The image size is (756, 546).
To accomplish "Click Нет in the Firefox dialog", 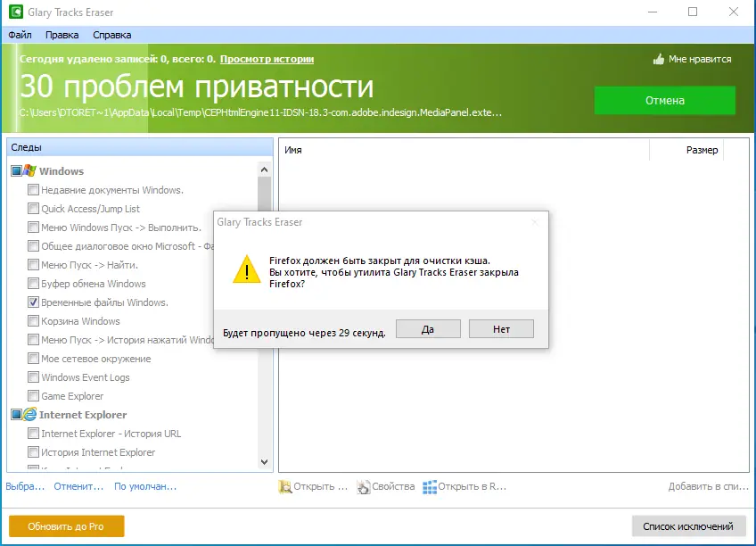I will [501, 329].
